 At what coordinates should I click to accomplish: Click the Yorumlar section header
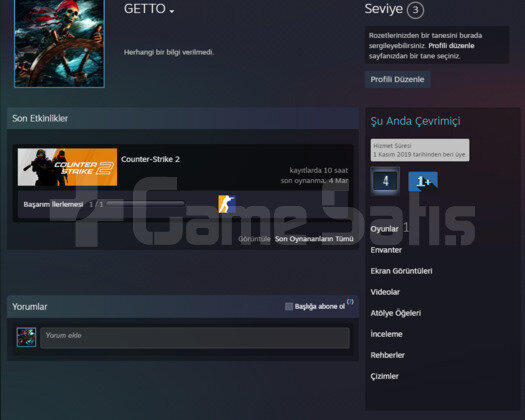click(x=29, y=307)
